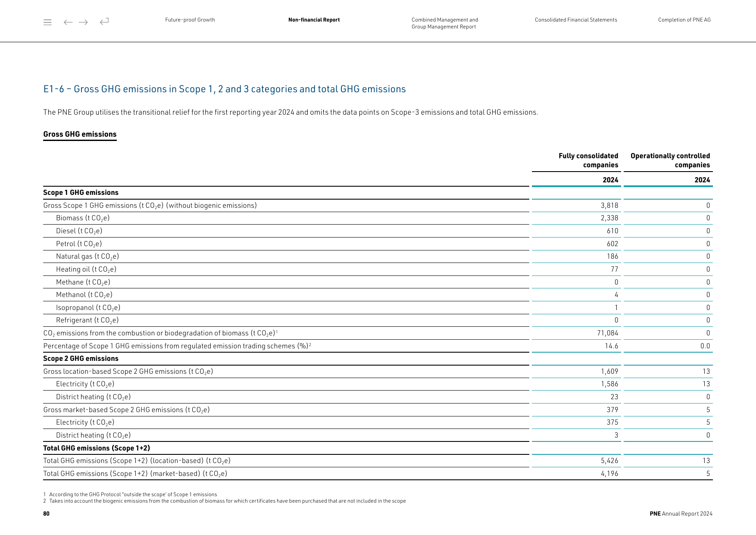Open Completion of PNE AG section

click(684, 20)
